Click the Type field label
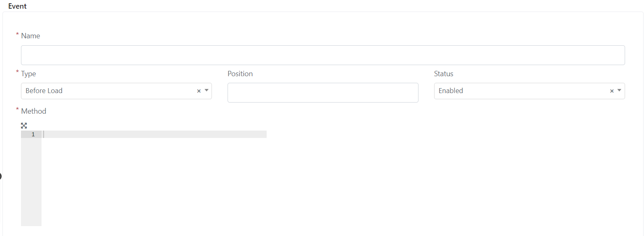Screen dimensions: 644x236 point(28,74)
